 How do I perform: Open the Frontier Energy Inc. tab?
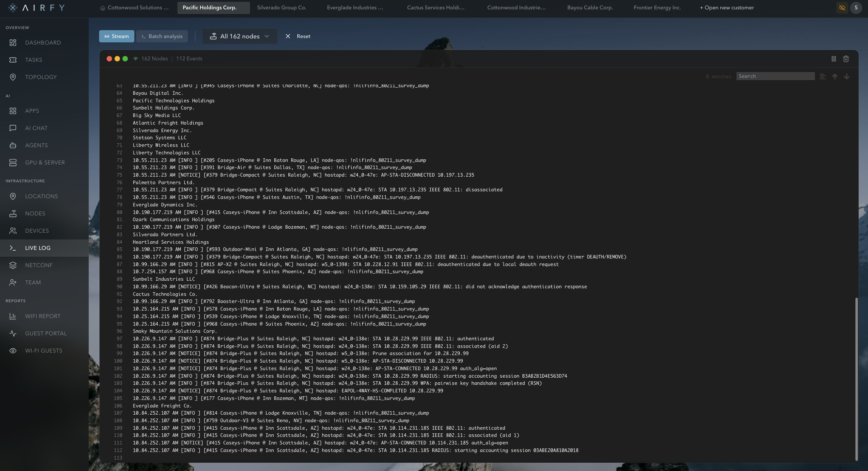point(657,8)
